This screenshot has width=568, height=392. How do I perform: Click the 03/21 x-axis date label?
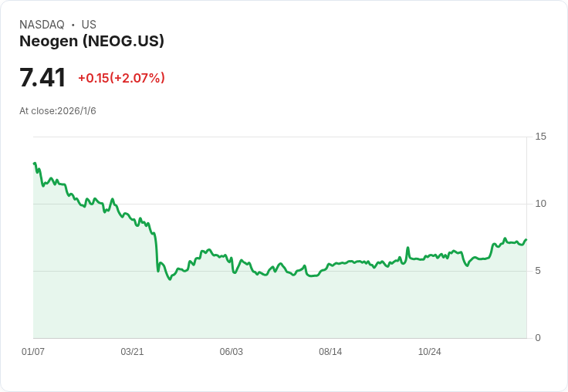coord(132,351)
